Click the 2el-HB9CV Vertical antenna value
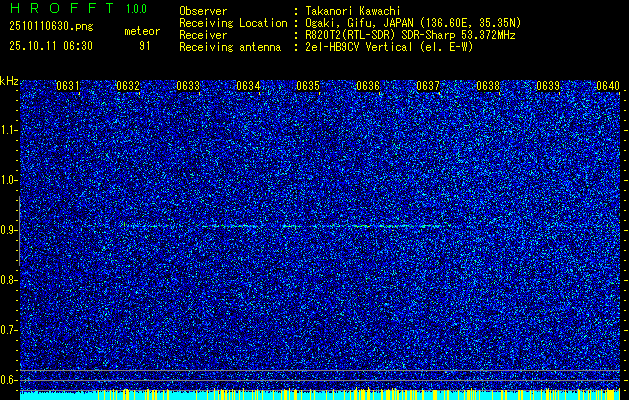This screenshot has height=400, width=629. point(389,47)
